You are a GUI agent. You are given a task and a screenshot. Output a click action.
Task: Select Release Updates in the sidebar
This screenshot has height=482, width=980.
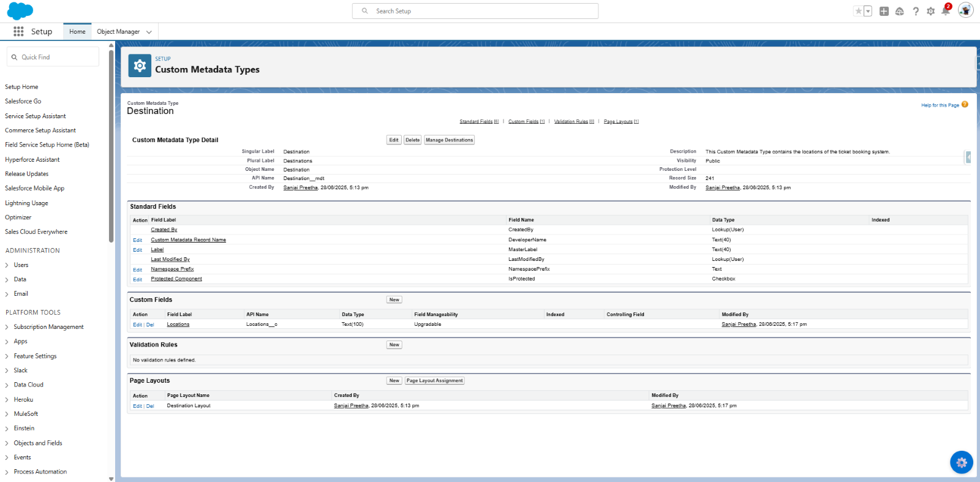[27, 174]
